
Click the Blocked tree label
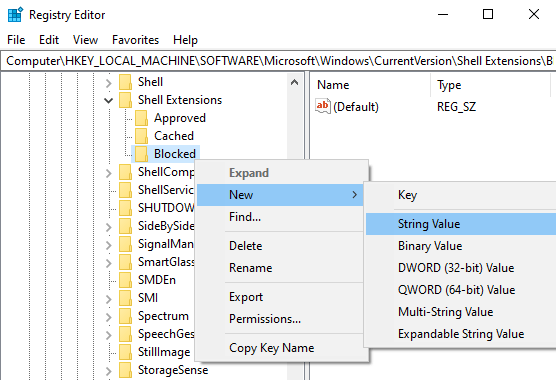click(175, 154)
